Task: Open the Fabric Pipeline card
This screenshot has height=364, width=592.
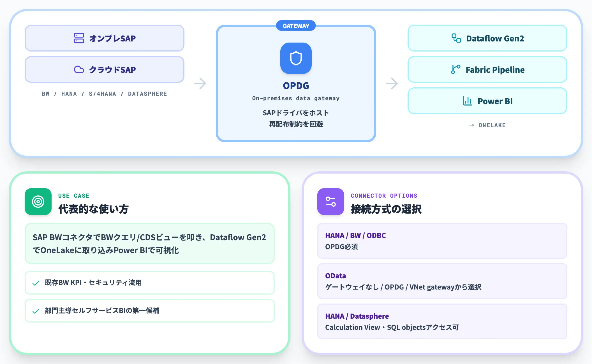Action: [487, 69]
